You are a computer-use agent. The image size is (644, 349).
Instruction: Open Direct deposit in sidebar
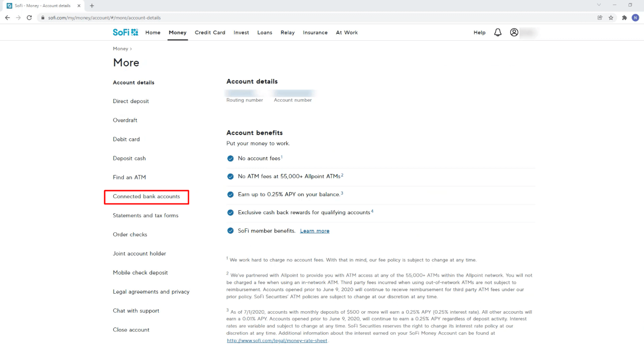tap(131, 101)
